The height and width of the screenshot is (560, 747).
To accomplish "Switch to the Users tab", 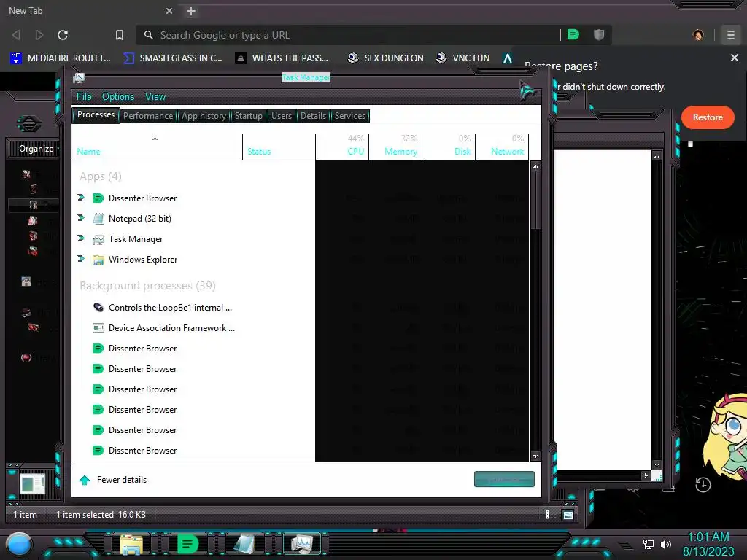I will coord(282,116).
